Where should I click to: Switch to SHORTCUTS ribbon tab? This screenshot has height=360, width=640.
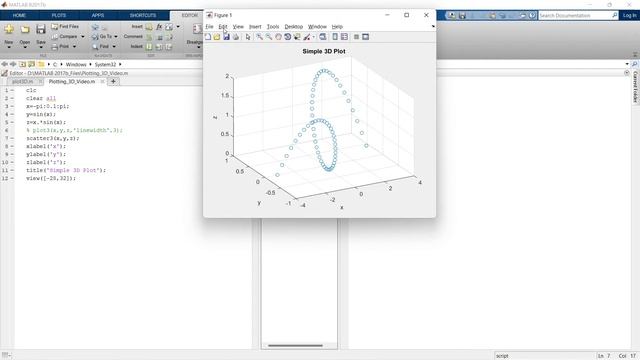point(143,16)
